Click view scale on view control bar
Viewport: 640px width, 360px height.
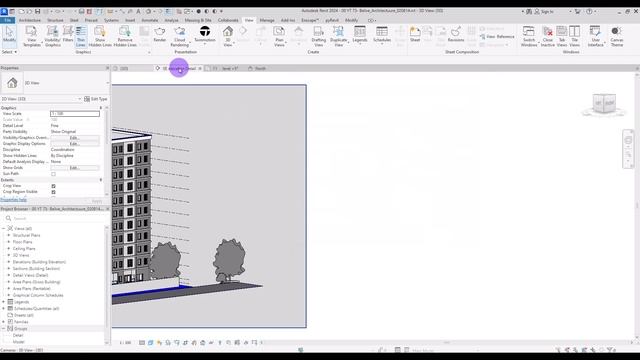click(x=125, y=343)
